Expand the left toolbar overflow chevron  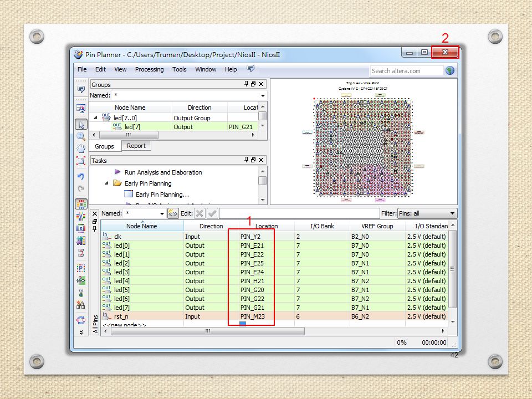(x=81, y=332)
